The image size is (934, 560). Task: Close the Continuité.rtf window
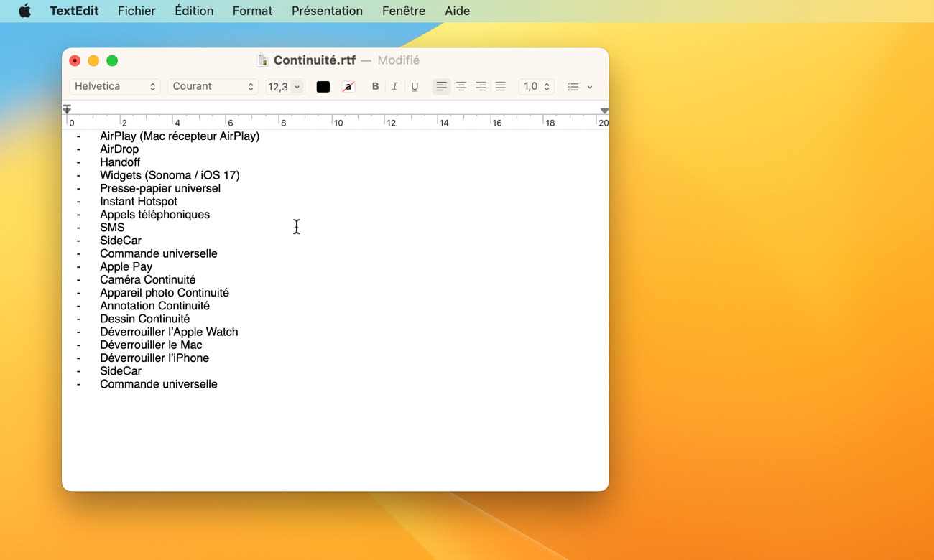coord(75,61)
